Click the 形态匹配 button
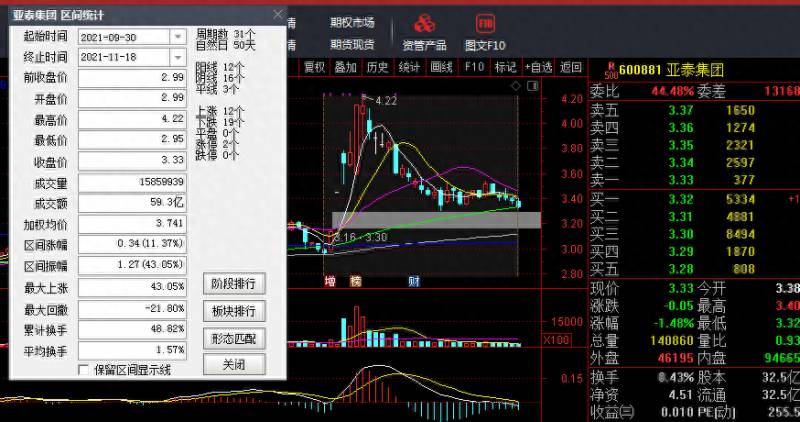The height and width of the screenshot is (422, 800). coord(234,339)
